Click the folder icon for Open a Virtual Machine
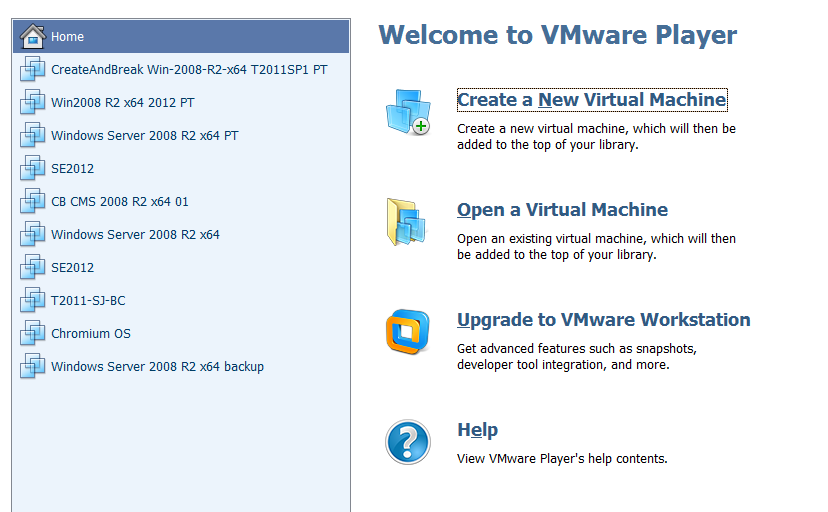 click(407, 222)
